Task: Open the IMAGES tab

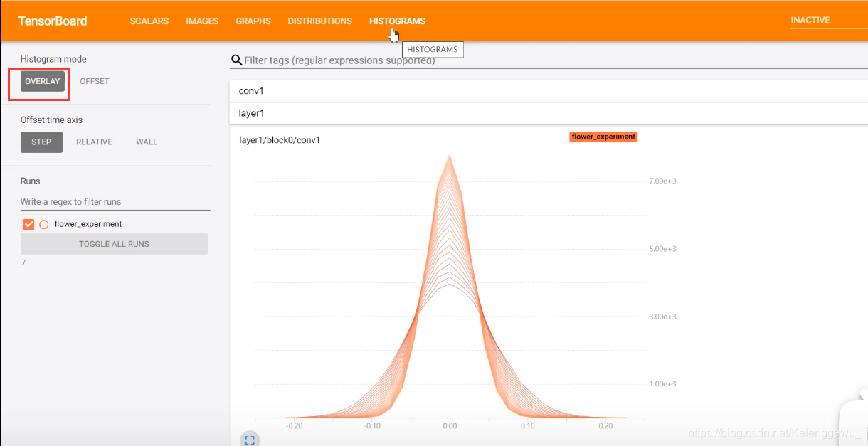Action: [x=202, y=21]
